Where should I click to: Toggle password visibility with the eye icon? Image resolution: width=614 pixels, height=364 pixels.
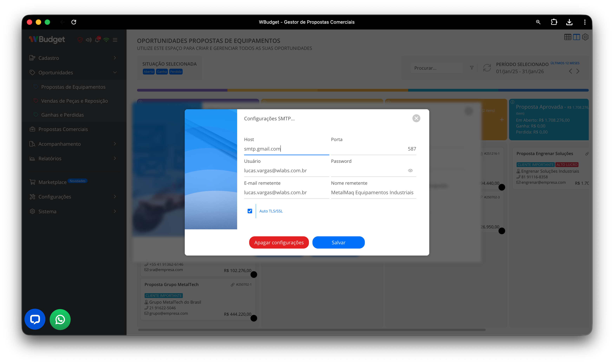[x=410, y=170]
